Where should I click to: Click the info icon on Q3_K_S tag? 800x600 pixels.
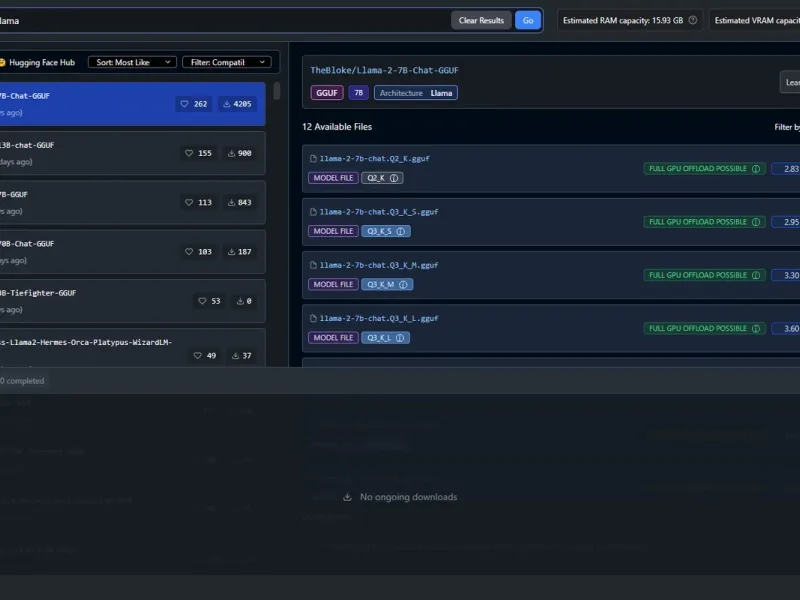point(401,231)
